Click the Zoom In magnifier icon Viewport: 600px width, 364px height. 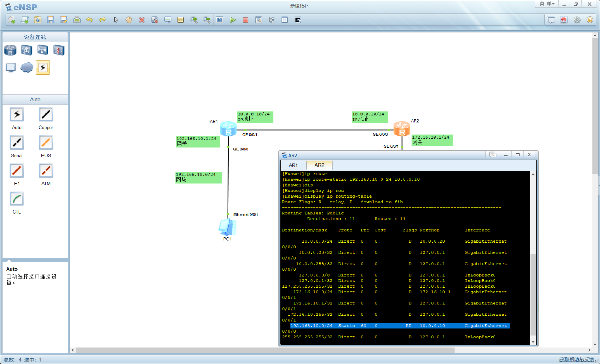194,20
